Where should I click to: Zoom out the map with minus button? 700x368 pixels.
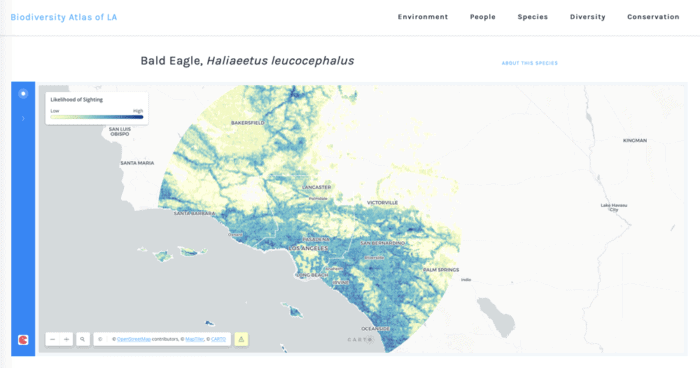coord(53,339)
